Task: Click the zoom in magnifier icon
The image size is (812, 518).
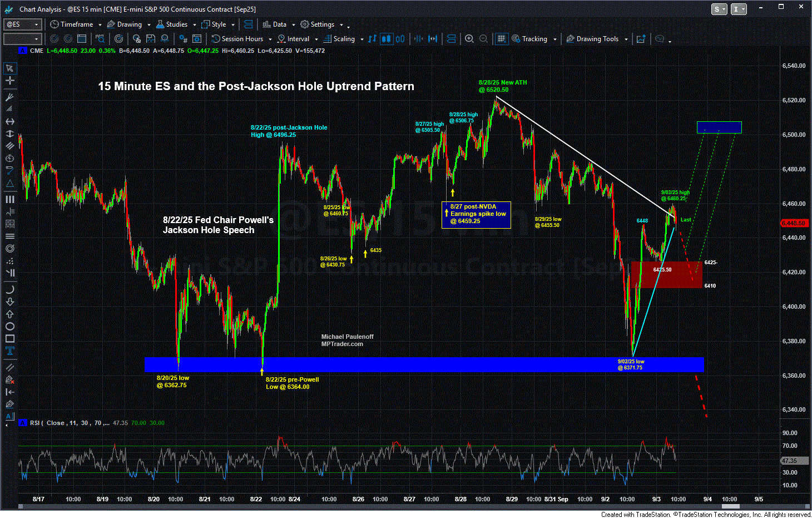Action: (469, 39)
